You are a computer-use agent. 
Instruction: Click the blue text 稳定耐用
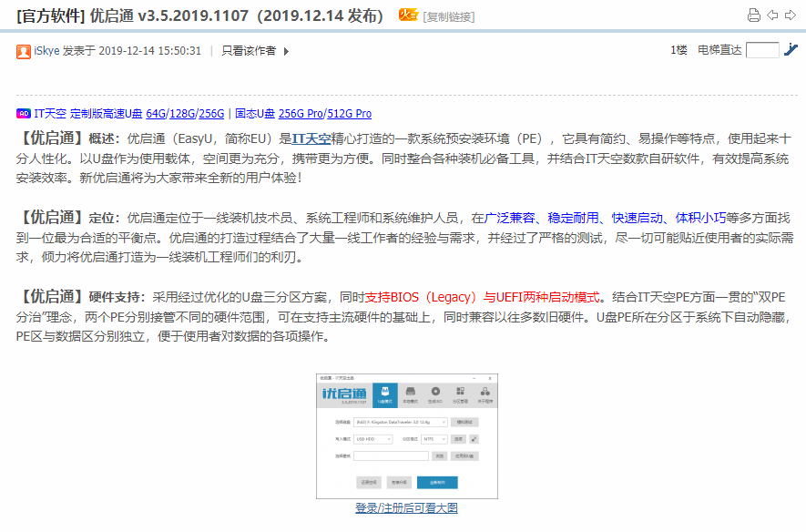[x=573, y=218]
